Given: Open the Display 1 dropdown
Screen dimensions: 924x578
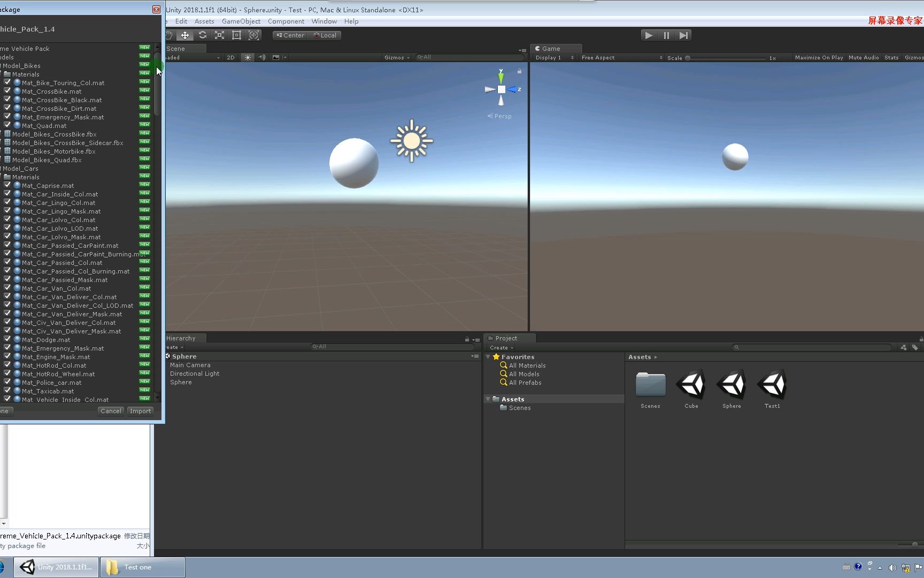Looking at the screenshot, I should [x=555, y=57].
